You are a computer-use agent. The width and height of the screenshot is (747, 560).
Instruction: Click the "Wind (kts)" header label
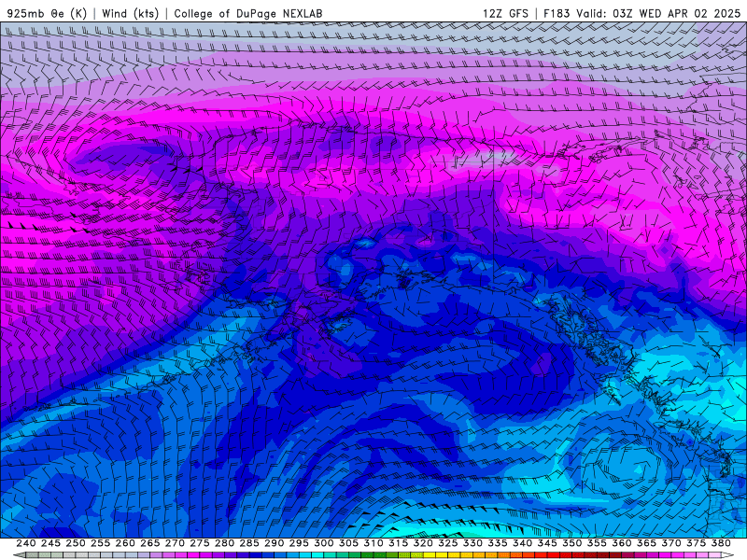point(130,13)
